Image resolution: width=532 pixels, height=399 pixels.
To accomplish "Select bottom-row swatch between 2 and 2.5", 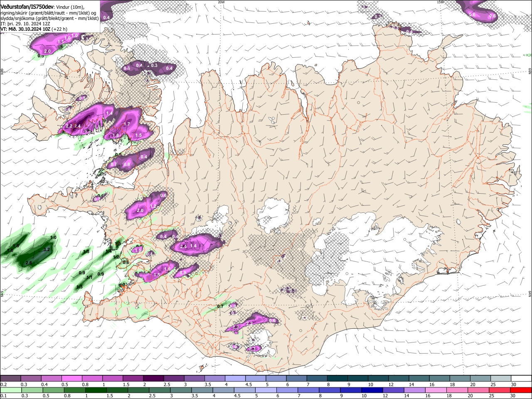I will pyautogui.click(x=138, y=390).
